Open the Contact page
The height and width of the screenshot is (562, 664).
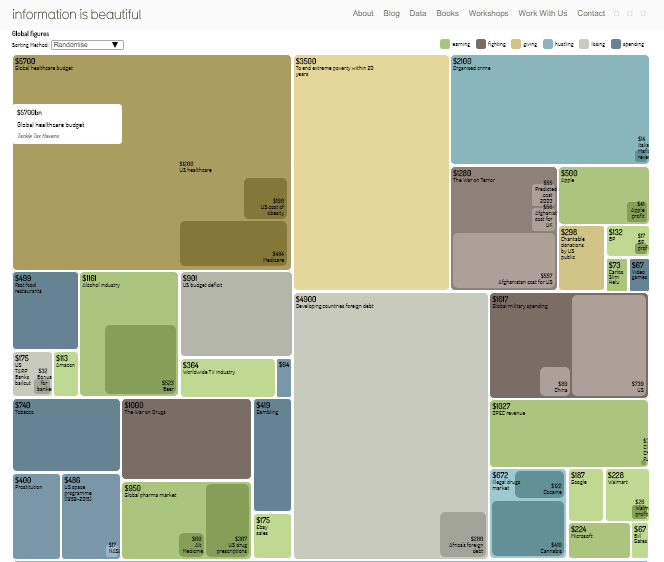point(591,14)
